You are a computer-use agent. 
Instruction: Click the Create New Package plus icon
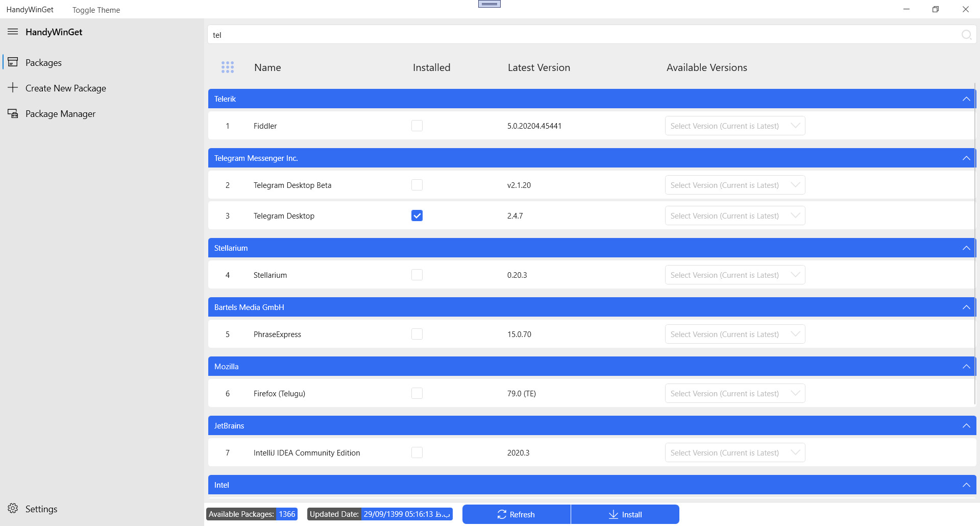click(13, 88)
